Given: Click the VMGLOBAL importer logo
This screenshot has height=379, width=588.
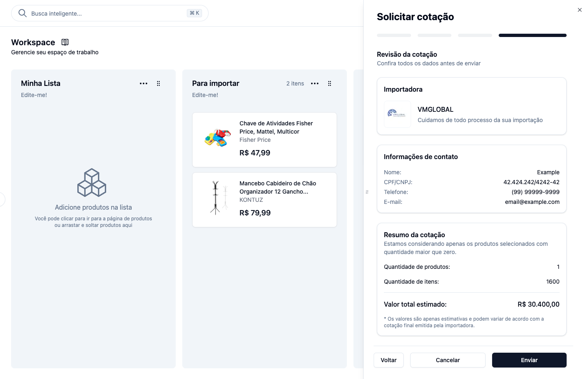Looking at the screenshot, I should coord(397,114).
